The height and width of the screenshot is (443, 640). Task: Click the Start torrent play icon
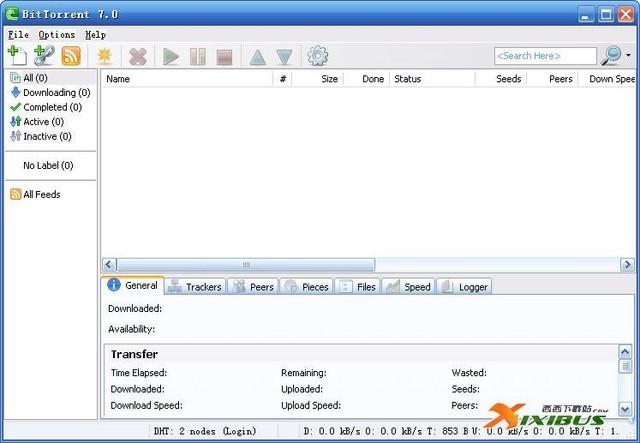tap(171, 56)
